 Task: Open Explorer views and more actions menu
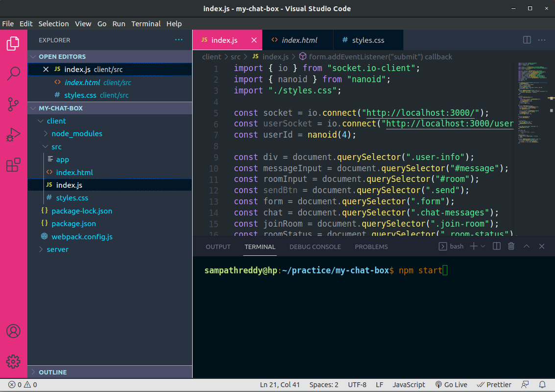(179, 40)
